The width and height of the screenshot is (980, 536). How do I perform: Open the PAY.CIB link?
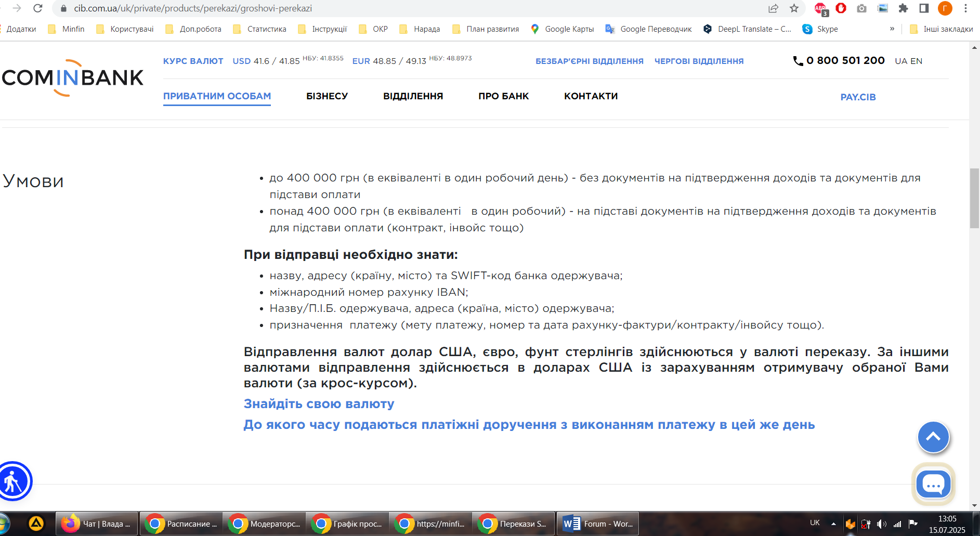858,97
